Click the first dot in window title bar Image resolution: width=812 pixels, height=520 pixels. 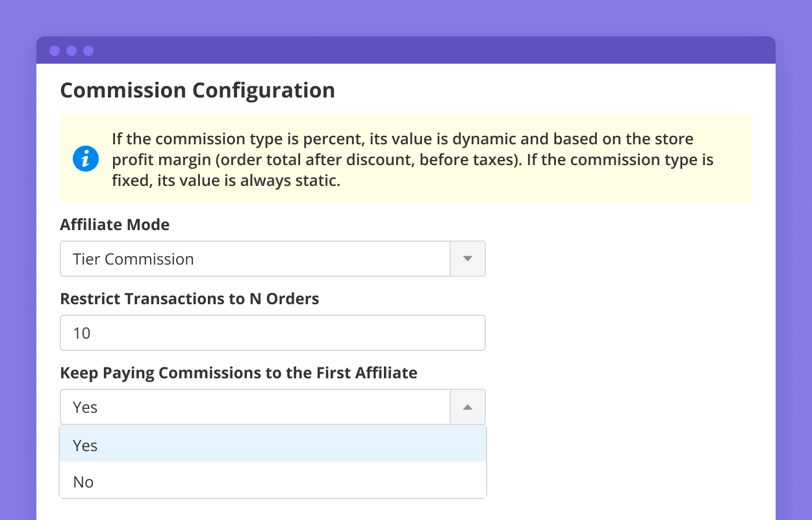pyautogui.click(x=55, y=51)
